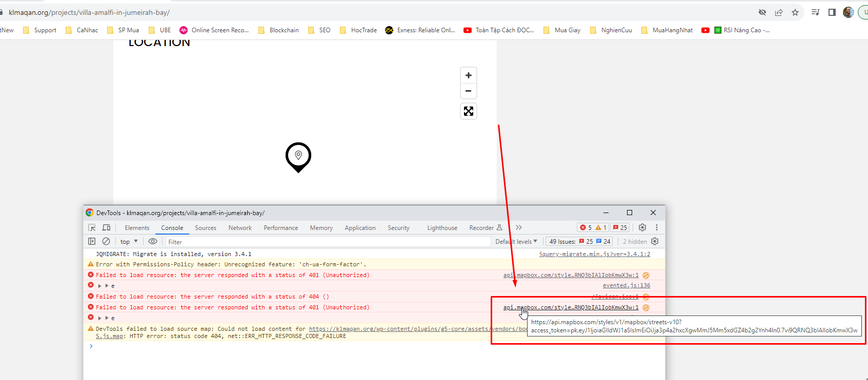Click the warning count badge showing 1

[x=601, y=227]
